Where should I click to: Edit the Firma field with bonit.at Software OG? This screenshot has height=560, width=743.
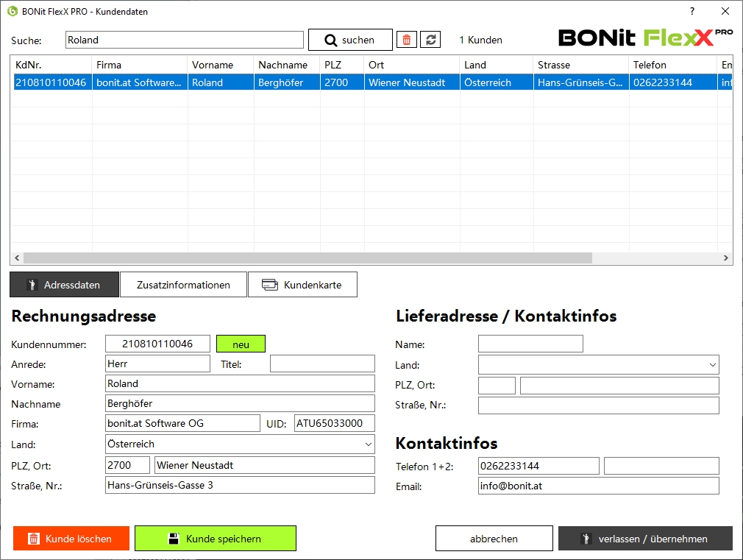[182, 423]
